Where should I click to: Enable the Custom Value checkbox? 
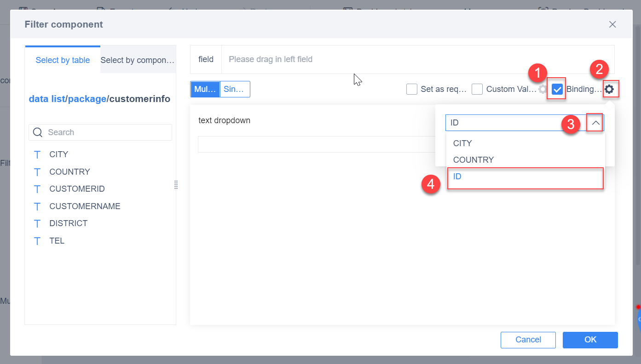point(477,89)
